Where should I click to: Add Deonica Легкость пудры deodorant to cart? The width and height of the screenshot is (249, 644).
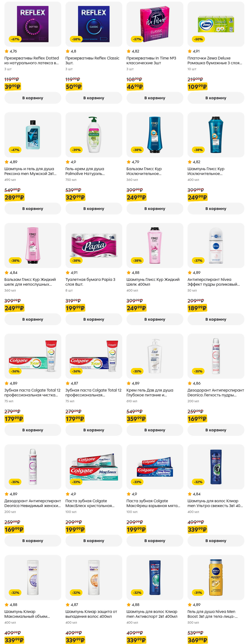tap(216, 430)
